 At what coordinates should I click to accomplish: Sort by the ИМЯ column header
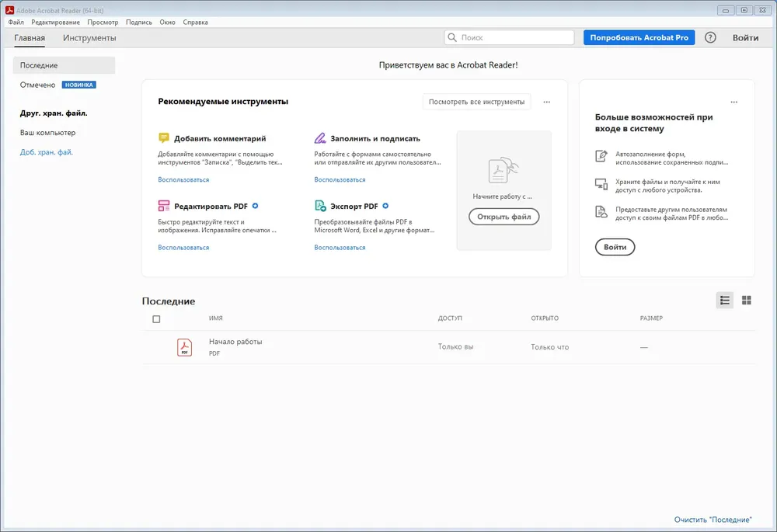215,318
